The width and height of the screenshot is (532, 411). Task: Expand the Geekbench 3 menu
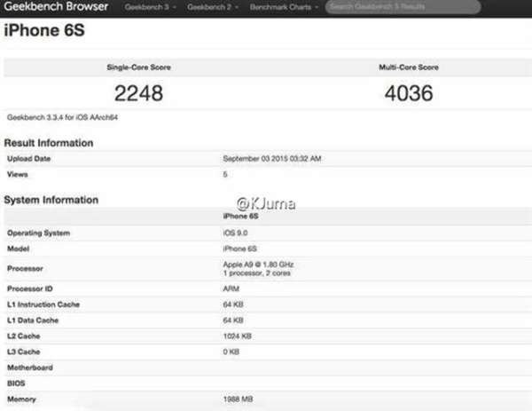(x=151, y=7)
